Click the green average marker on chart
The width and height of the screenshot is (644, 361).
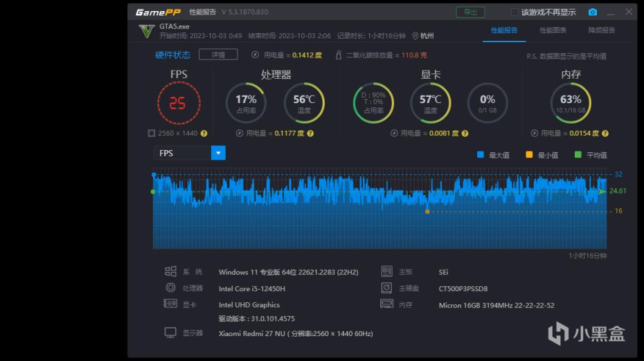tap(153, 192)
